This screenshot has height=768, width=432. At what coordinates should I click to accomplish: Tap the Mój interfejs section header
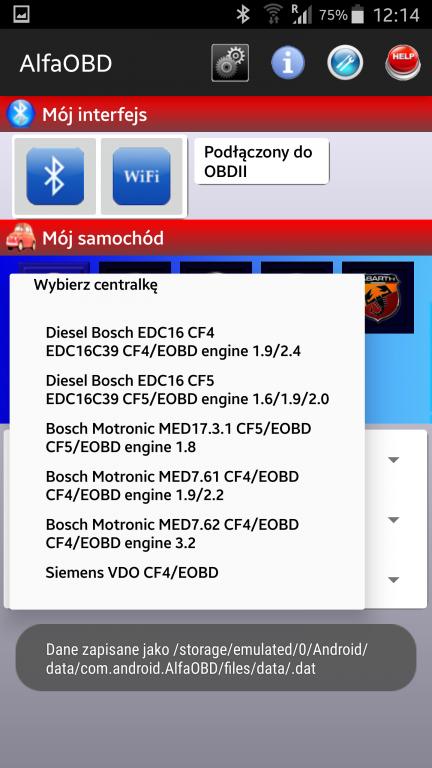[x=216, y=114]
